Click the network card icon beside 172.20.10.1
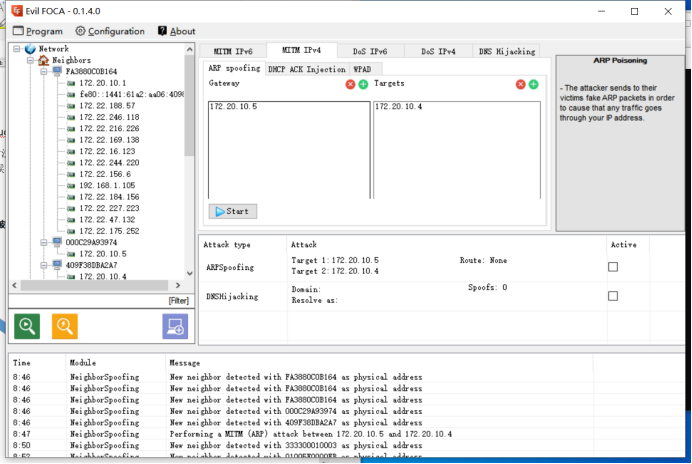 [x=71, y=83]
